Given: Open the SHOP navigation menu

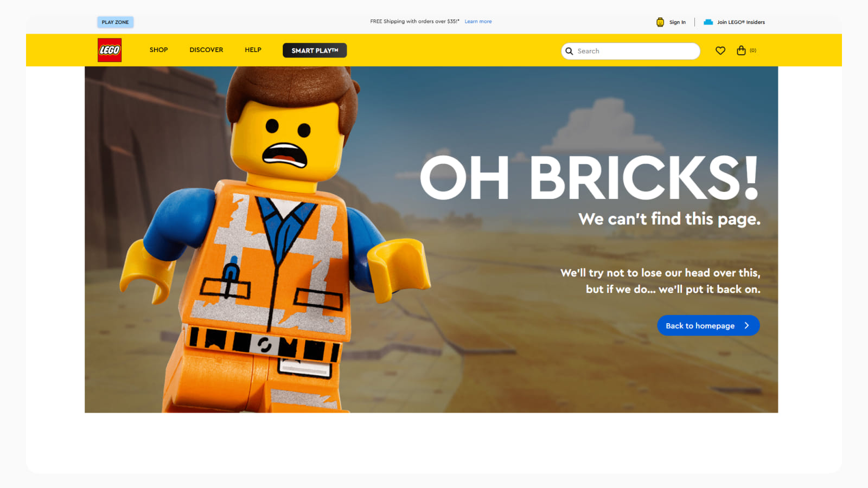Looking at the screenshot, I should 158,49.
